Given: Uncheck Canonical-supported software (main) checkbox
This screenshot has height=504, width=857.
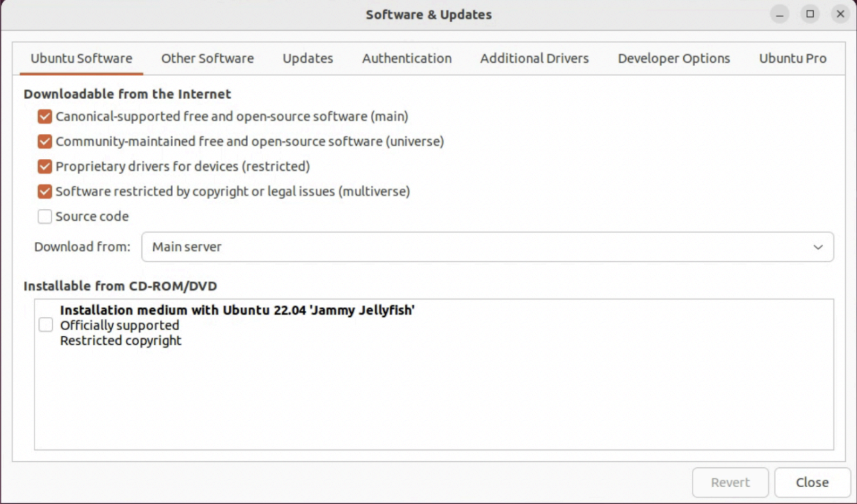Looking at the screenshot, I should [45, 117].
